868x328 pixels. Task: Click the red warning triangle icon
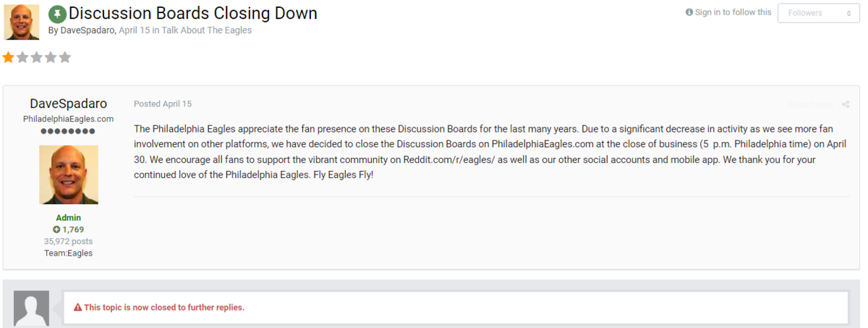pyautogui.click(x=77, y=308)
